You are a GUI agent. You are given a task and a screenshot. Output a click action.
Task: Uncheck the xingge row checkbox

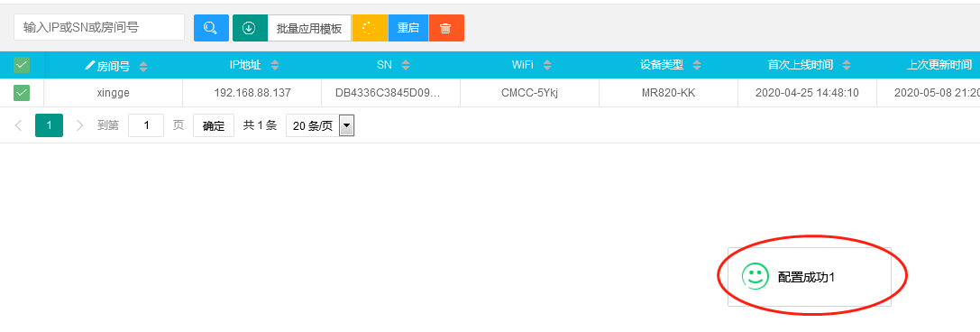point(22,93)
